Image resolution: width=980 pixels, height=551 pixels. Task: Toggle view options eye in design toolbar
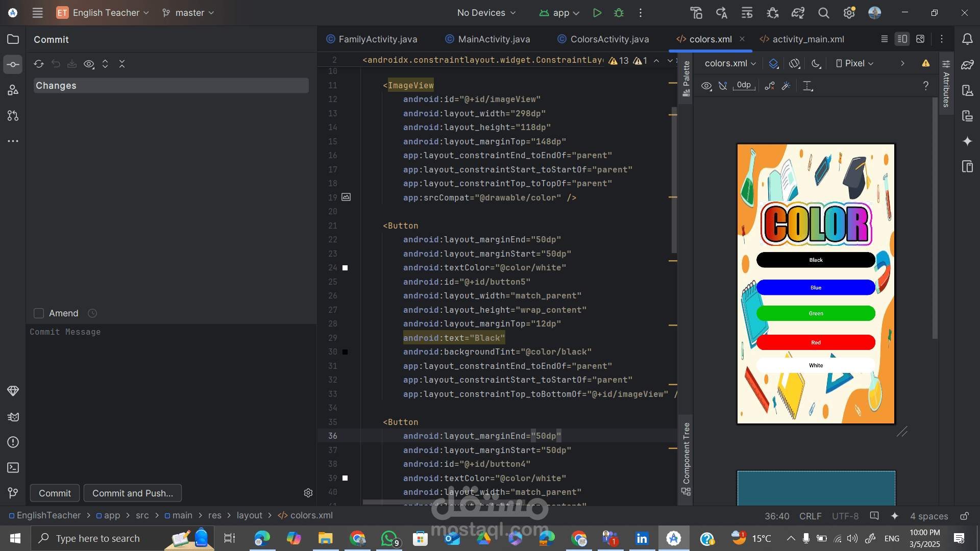(x=706, y=86)
